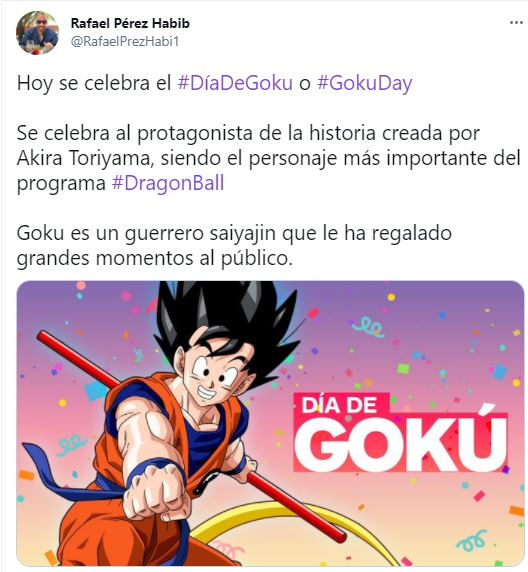Open the Rafael Pérez Habib display name
The height and width of the screenshot is (572, 528).
[x=130, y=23]
